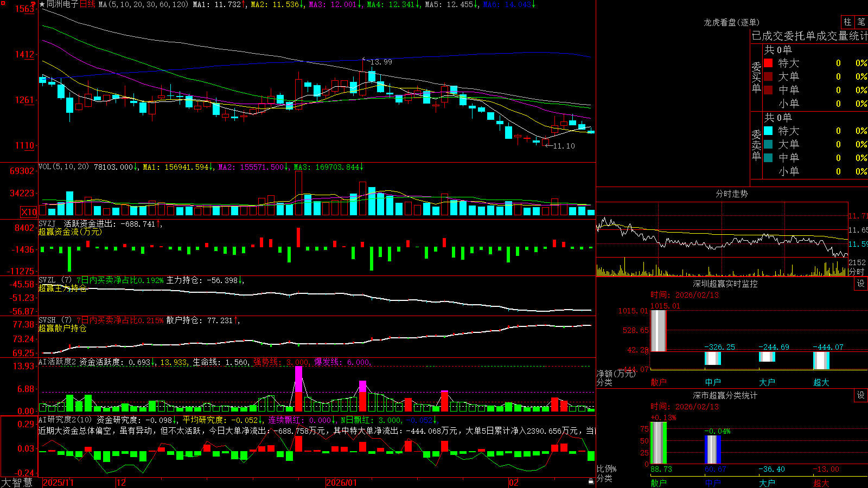Click the 超赢资金流(万元) label
This screenshot has width=868, height=488.
70,232
